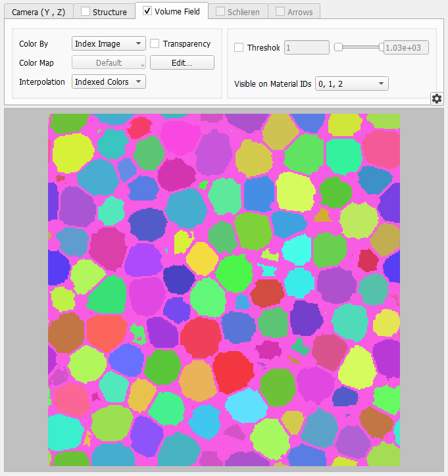The width and height of the screenshot is (448, 476).
Task: Switch to the Camera (Y , Z) tab
Action: 39,12
